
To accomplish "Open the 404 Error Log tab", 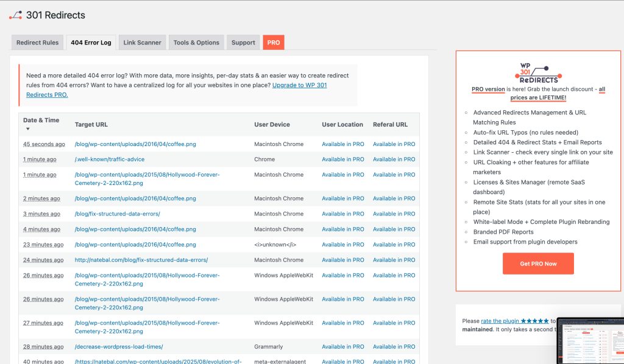I will pos(90,42).
